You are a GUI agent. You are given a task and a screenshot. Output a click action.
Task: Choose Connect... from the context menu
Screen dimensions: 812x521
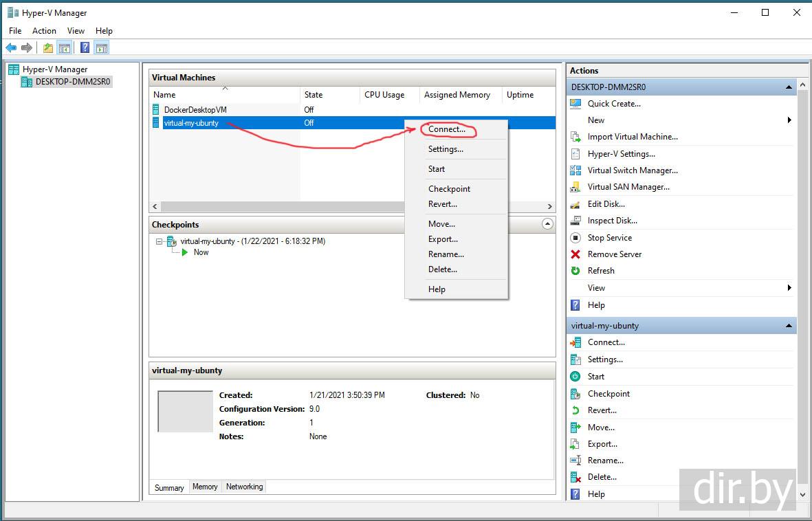coord(446,129)
